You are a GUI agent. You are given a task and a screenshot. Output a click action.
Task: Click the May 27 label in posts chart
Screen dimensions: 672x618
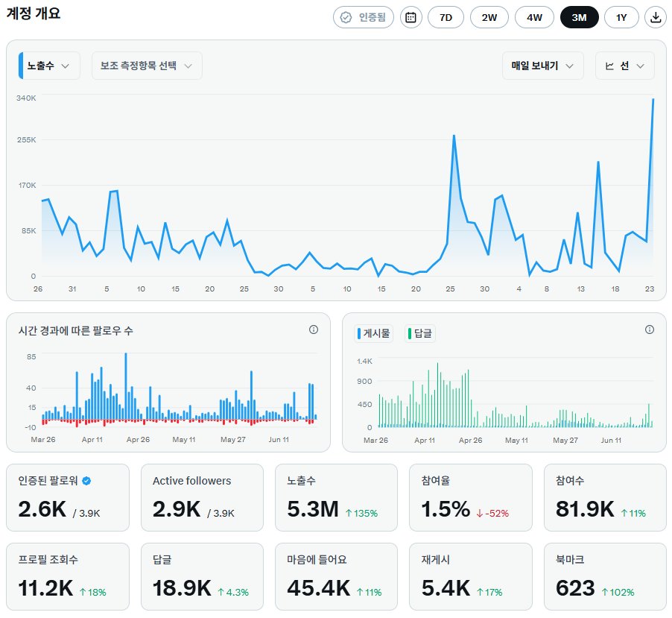pyautogui.click(x=565, y=441)
